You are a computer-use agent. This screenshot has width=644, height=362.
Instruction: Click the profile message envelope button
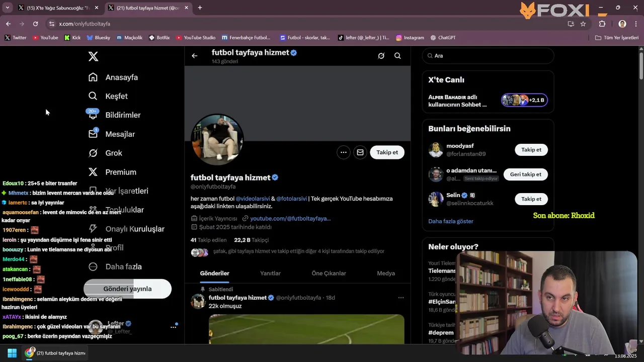pos(360,152)
